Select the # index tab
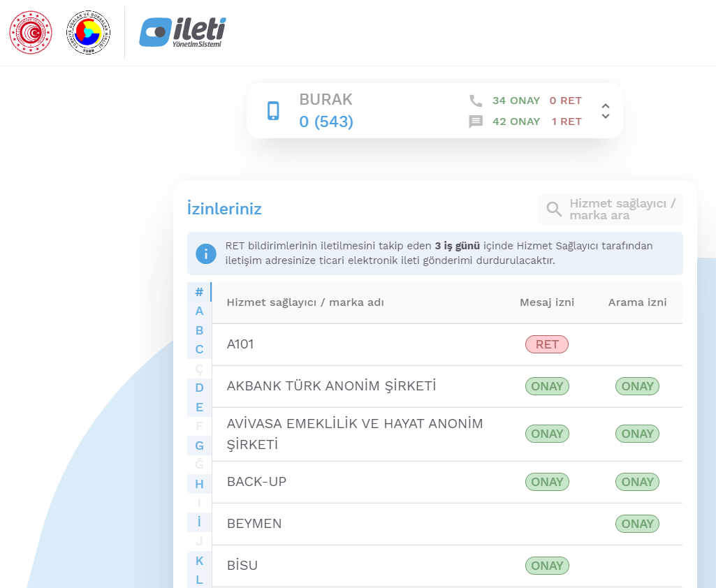 pos(199,292)
